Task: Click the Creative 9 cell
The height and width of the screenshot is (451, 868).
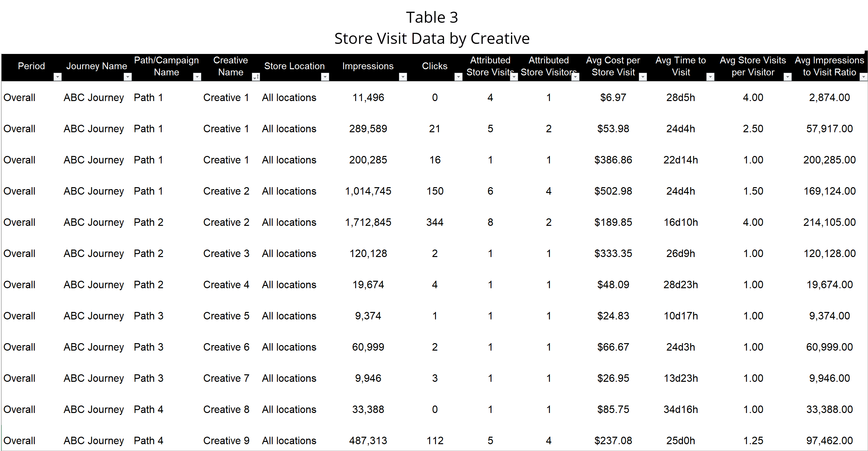Action: 226,441
